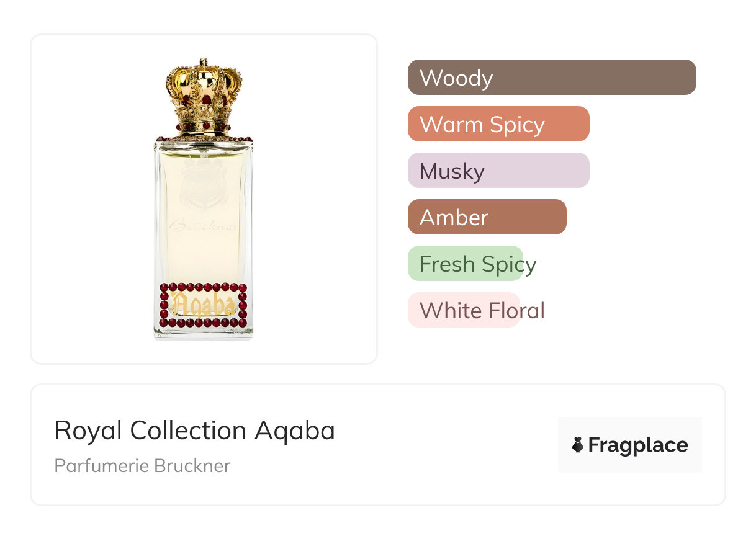
Task: Click the engraved Bruckner script on glass
Action: click(204, 227)
